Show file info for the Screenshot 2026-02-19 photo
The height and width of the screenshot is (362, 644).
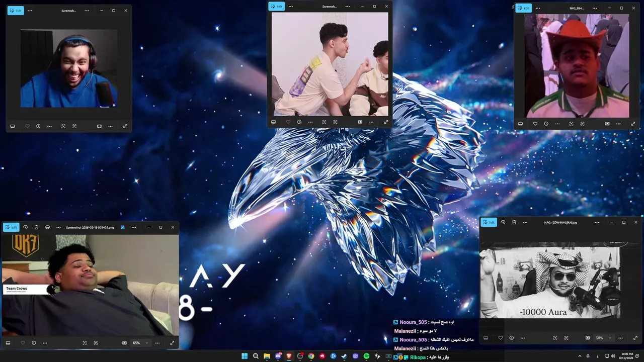click(34, 343)
